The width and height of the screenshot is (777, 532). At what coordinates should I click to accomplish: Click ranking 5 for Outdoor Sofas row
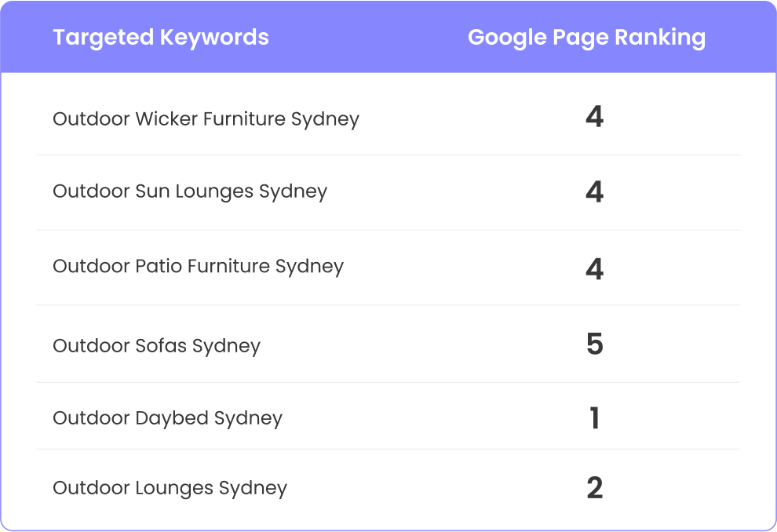[x=595, y=344]
